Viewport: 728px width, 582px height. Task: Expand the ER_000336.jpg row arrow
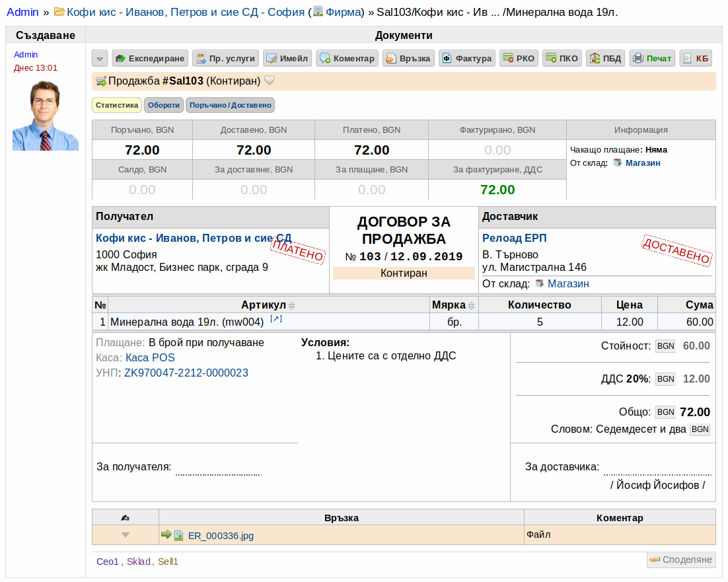pos(126,534)
